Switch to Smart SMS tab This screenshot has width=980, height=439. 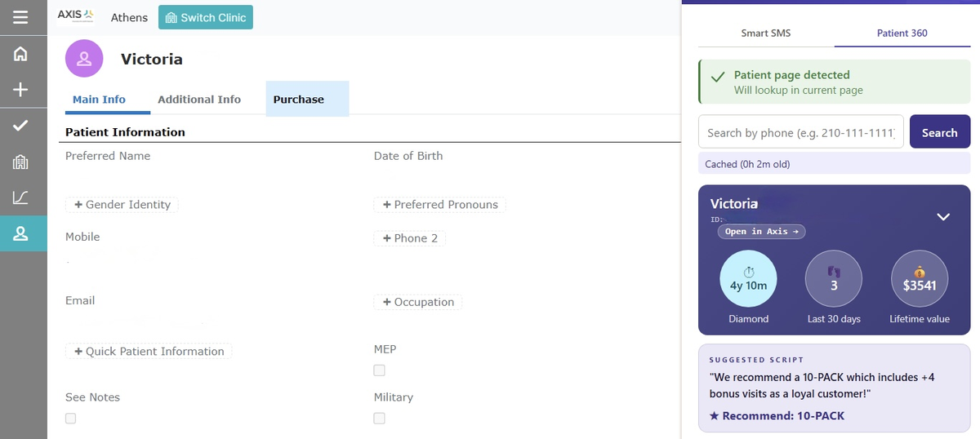[x=766, y=33]
